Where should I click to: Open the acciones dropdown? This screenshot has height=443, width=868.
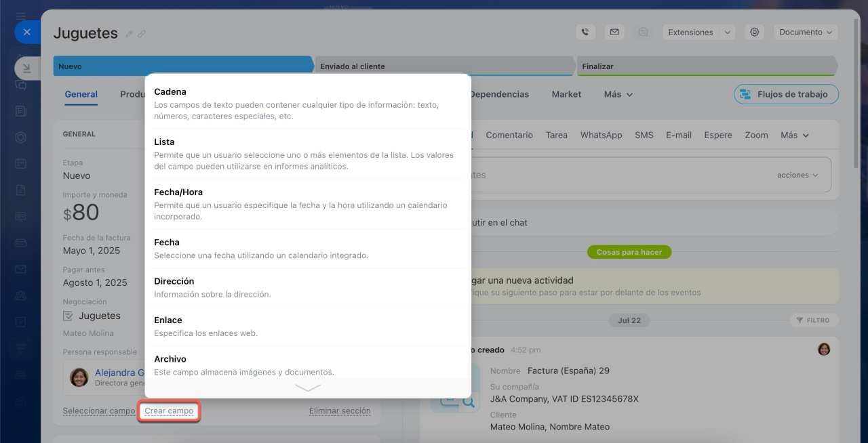(797, 175)
